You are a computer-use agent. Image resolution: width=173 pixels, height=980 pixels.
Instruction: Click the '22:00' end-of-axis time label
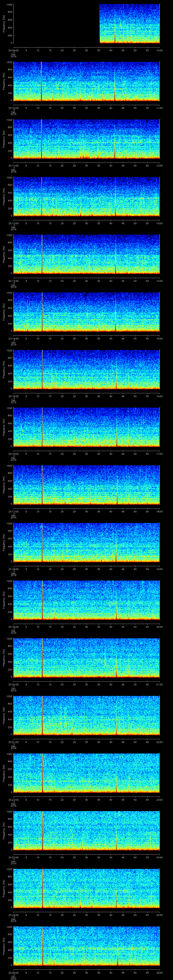tap(160, 742)
